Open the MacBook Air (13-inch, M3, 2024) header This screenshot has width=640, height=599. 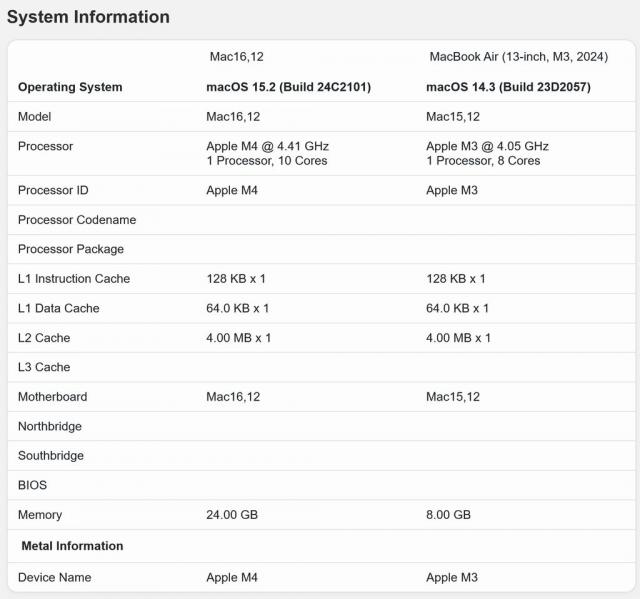pos(518,57)
